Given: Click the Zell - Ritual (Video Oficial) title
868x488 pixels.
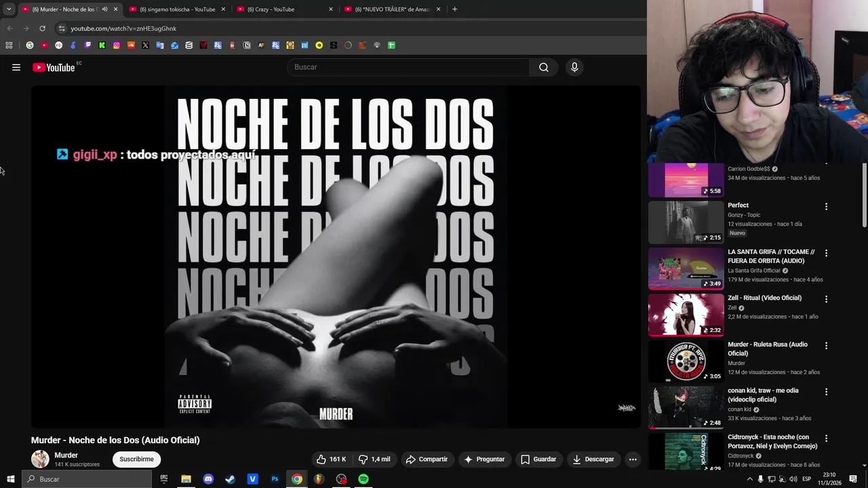Looking at the screenshot, I should (x=764, y=298).
